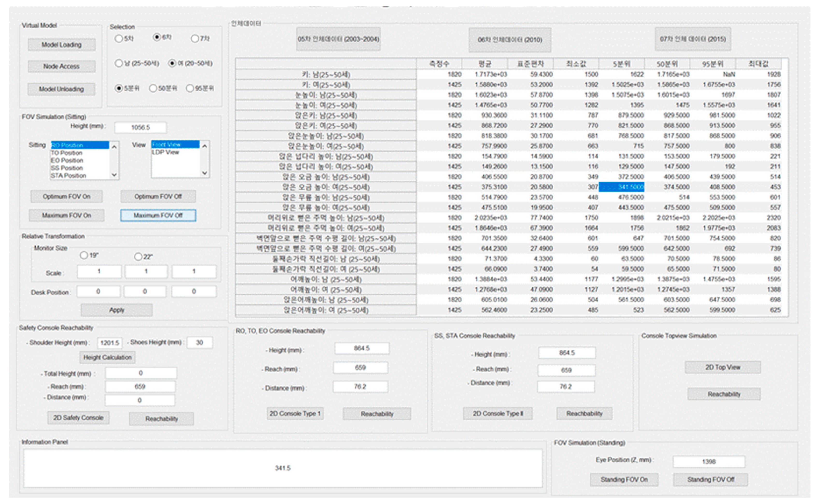Open 07차 인체 데이터 (2015) dataset
Image resolution: width=818 pixels, height=504 pixels.
[x=693, y=39]
